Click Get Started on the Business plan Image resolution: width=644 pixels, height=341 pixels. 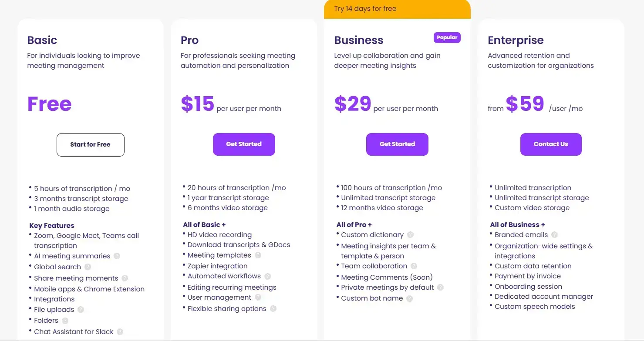point(397,144)
